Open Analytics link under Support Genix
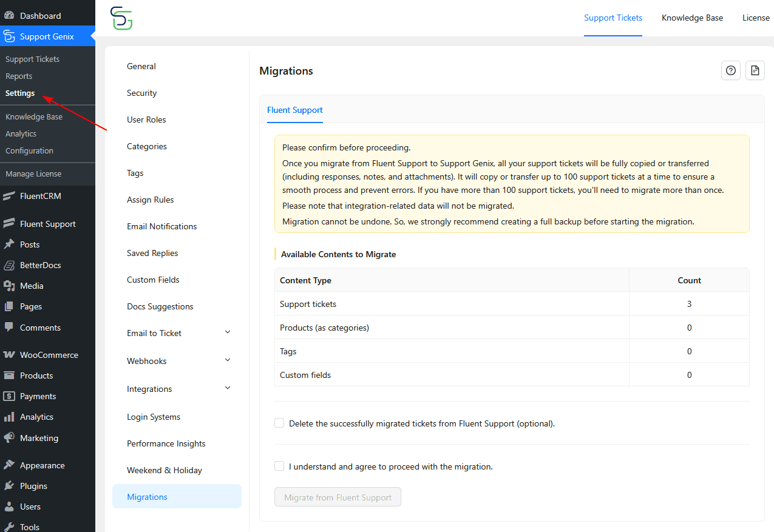Viewport: 774px width, 532px height. (21, 133)
